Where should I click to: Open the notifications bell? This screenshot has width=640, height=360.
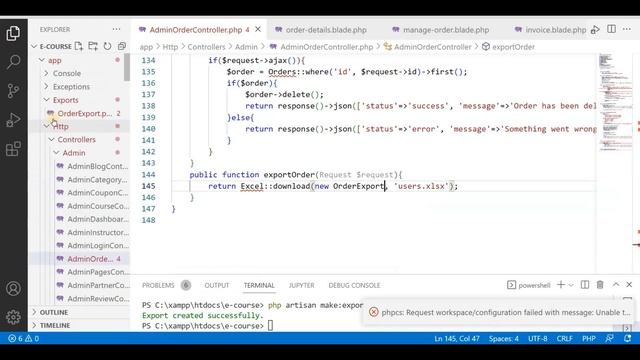tap(627, 338)
